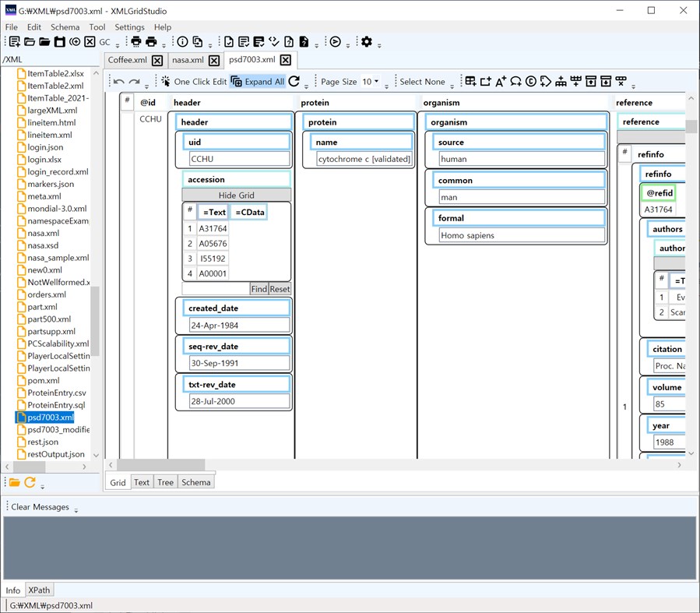Open the Schema menu
The width and height of the screenshot is (700, 613).
click(65, 27)
